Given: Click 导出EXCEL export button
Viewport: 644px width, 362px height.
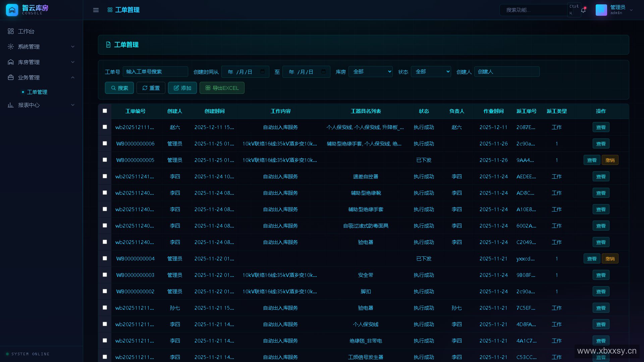Looking at the screenshot, I should [222, 88].
